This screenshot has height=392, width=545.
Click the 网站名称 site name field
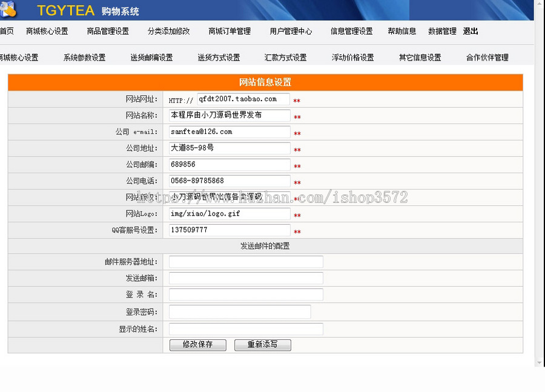click(x=228, y=116)
